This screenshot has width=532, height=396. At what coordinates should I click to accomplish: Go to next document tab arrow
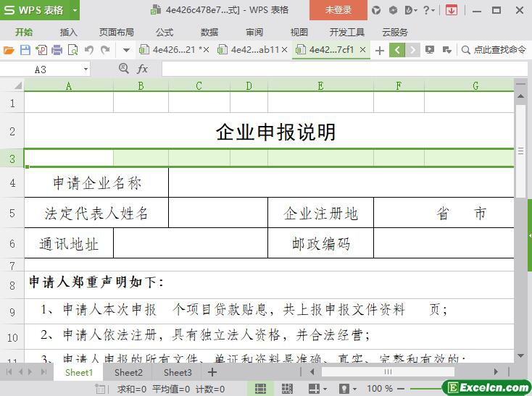[412, 50]
